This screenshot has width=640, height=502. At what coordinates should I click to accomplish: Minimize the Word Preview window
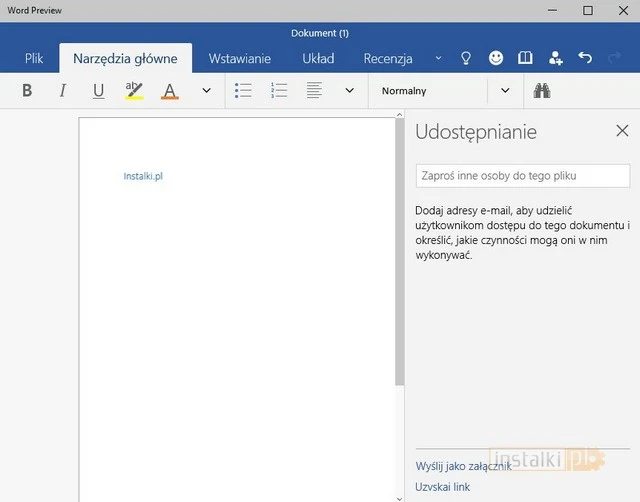(552, 11)
